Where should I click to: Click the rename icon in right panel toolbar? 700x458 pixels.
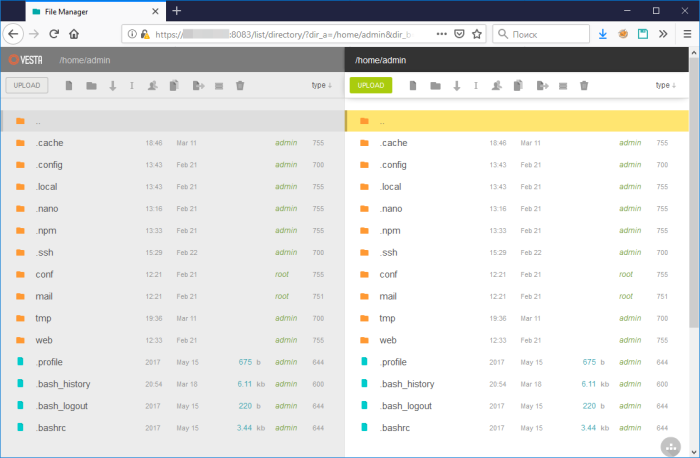click(x=476, y=86)
